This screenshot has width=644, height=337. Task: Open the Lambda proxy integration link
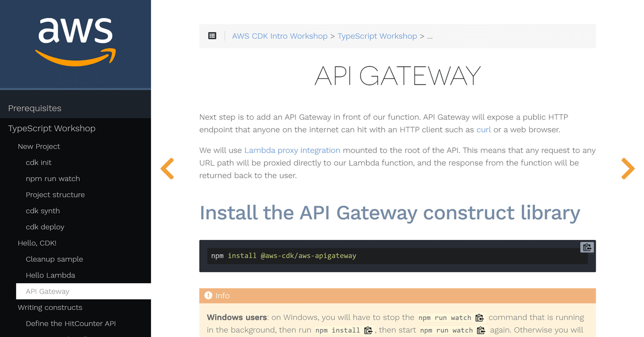click(292, 150)
